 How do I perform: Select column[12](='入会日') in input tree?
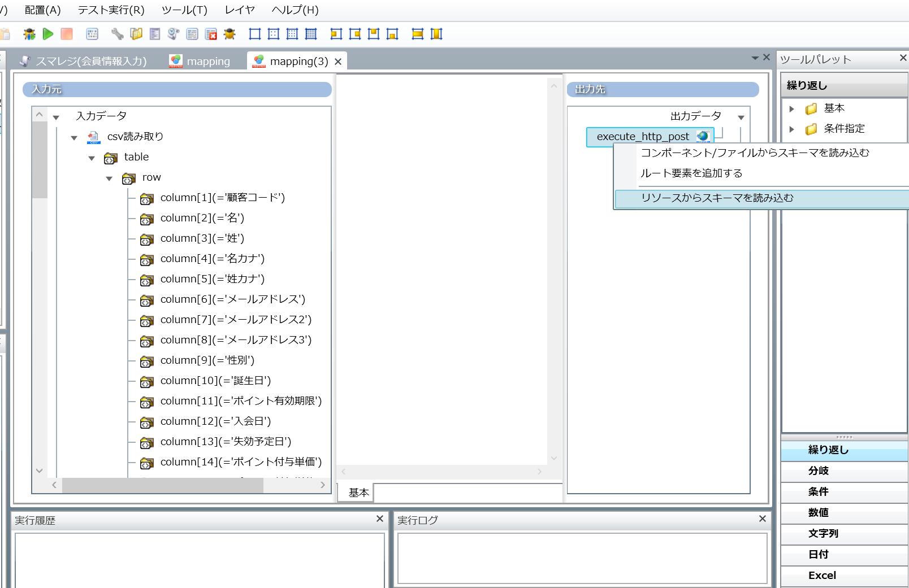click(216, 421)
